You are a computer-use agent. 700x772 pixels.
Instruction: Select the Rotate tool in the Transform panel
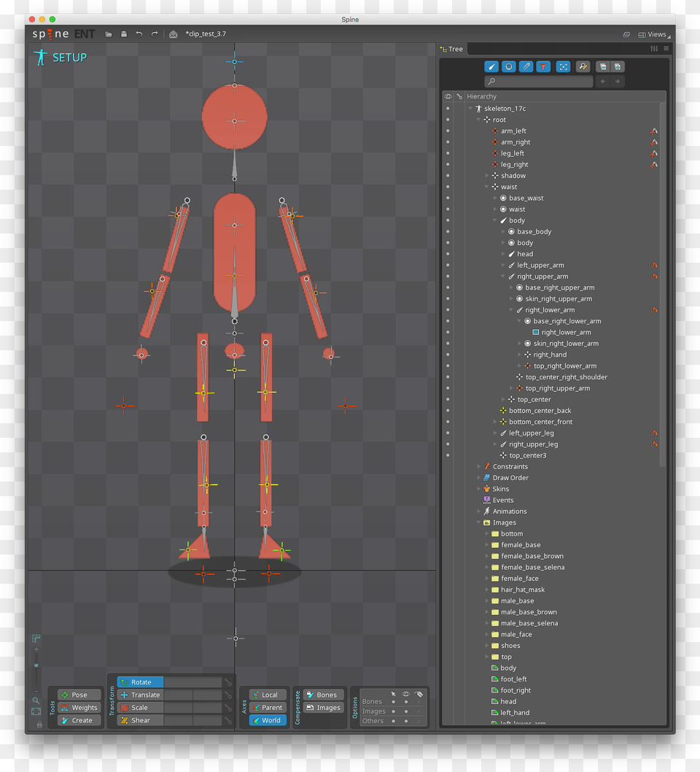[140, 682]
